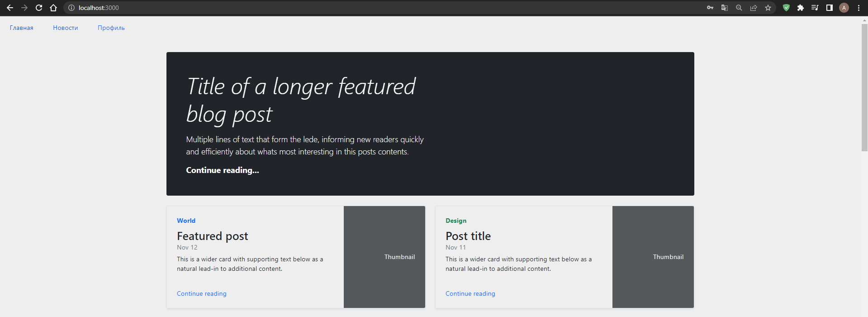Click the browser forward arrow
868x317 pixels.
coord(24,8)
